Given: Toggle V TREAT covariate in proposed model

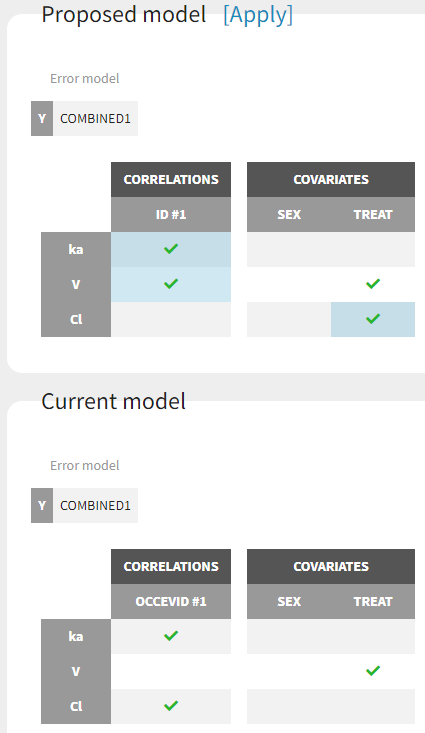Looking at the screenshot, I should click(373, 284).
